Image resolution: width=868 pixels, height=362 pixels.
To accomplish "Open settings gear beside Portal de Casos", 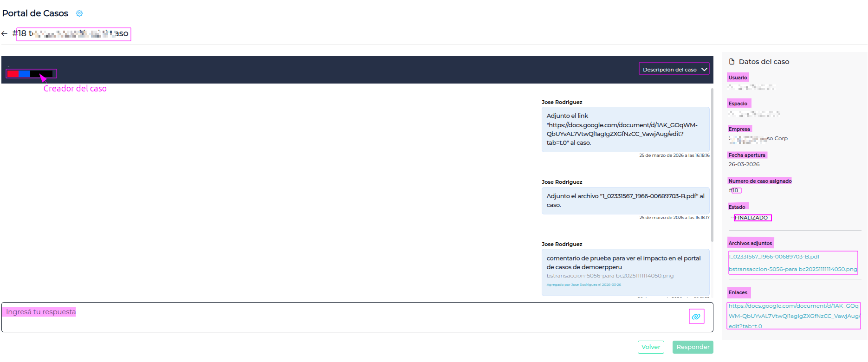I will (x=79, y=13).
